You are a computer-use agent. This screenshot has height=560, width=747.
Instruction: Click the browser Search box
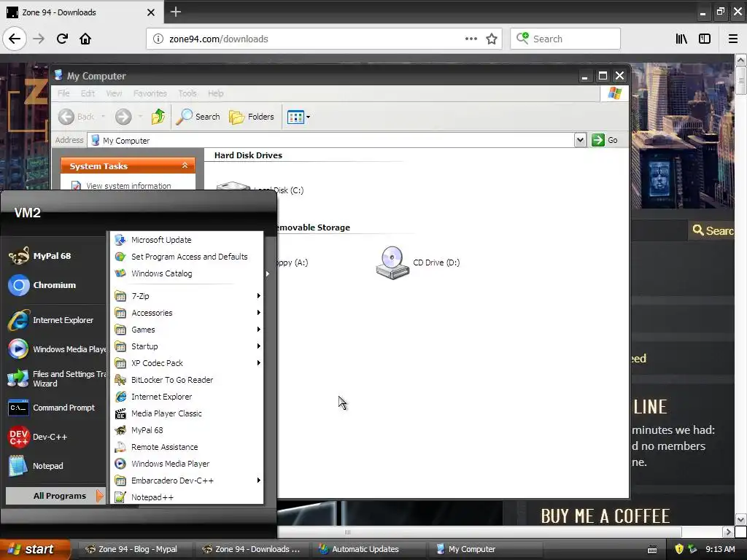pos(565,39)
